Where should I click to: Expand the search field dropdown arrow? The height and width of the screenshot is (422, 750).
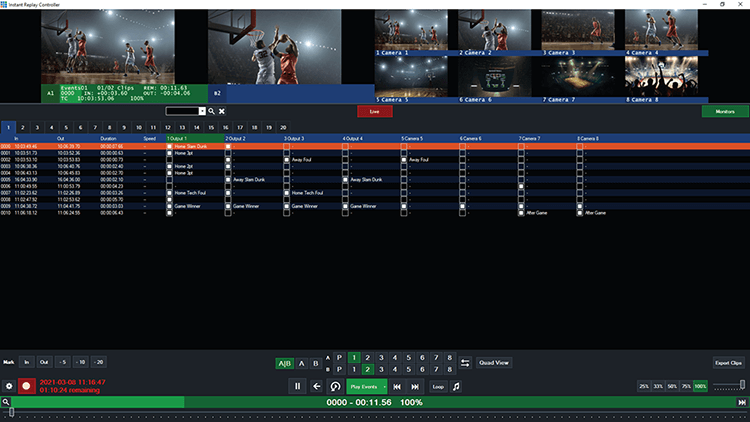click(202, 111)
